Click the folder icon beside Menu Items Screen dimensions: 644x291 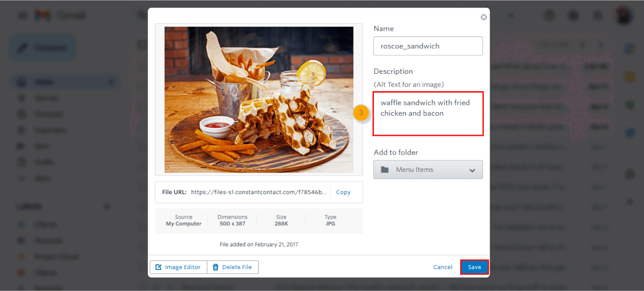click(x=386, y=169)
